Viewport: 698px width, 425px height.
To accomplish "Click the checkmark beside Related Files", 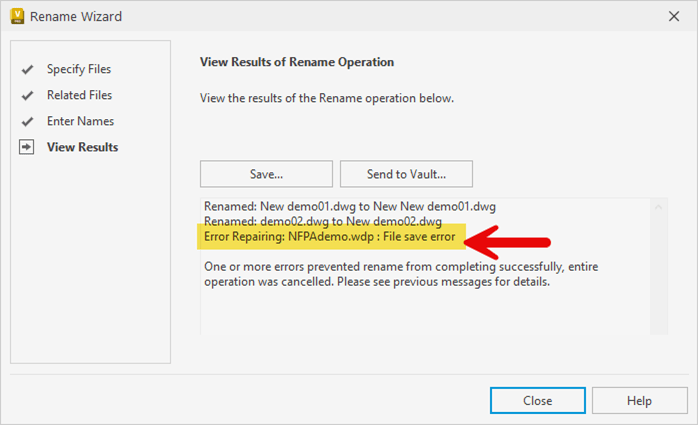I will pos(27,95).
